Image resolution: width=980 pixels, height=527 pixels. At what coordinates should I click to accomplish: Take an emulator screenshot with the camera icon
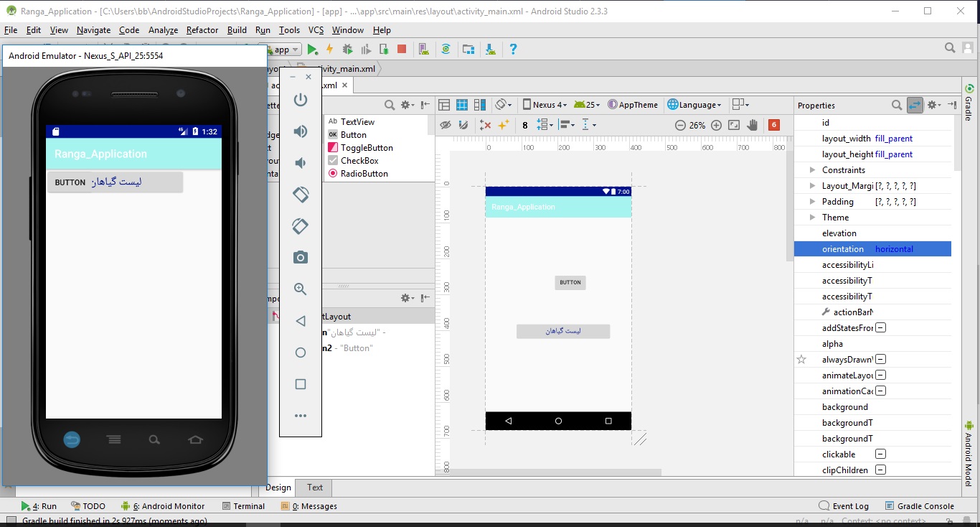coord(301,258)
